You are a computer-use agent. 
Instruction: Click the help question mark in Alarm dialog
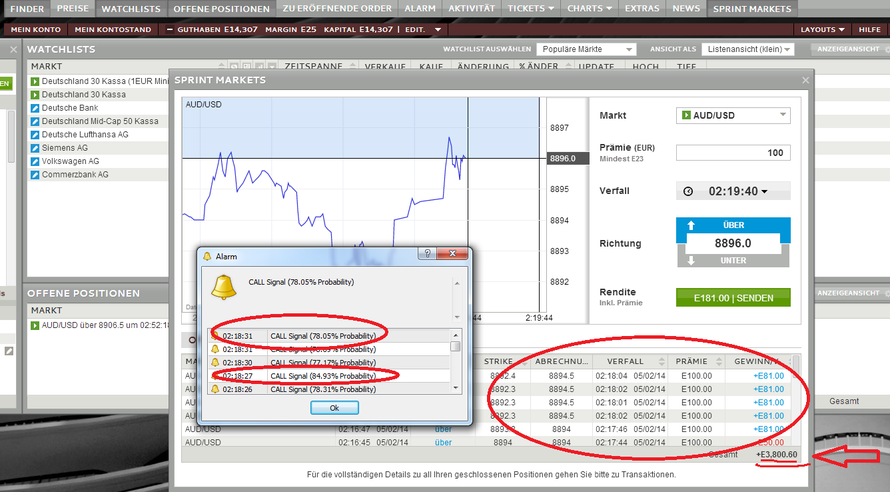pos(427,254)
